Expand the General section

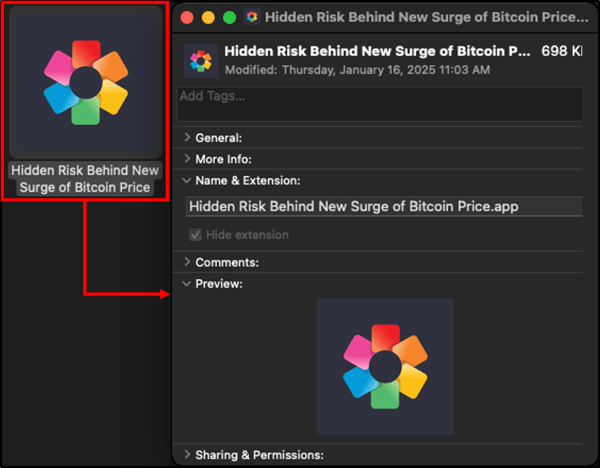tap(188, 138)
